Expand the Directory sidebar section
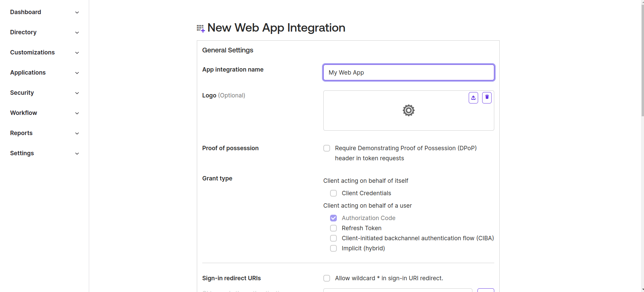 pos(77,33)
